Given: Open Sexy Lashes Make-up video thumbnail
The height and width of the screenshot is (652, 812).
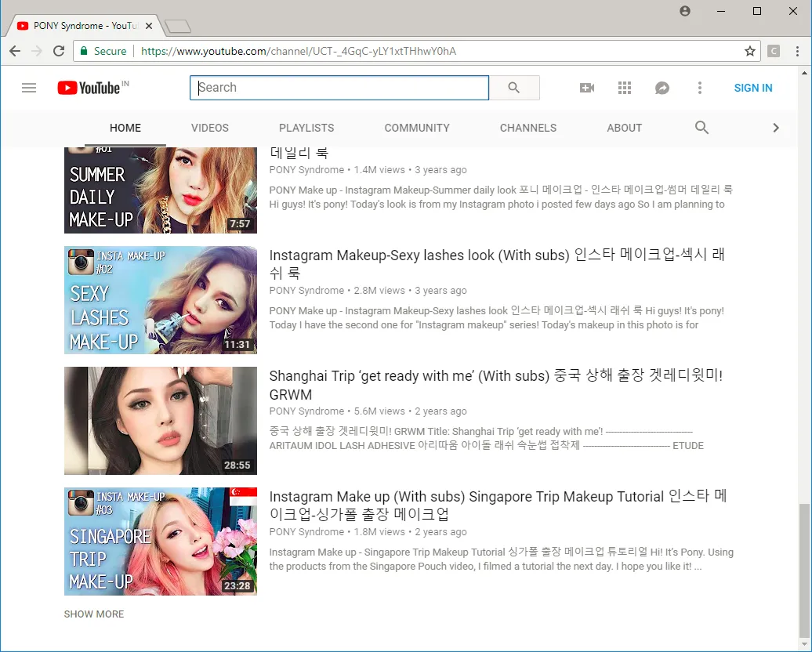Looking at the screenshot, I should click(x=161, y=300).
